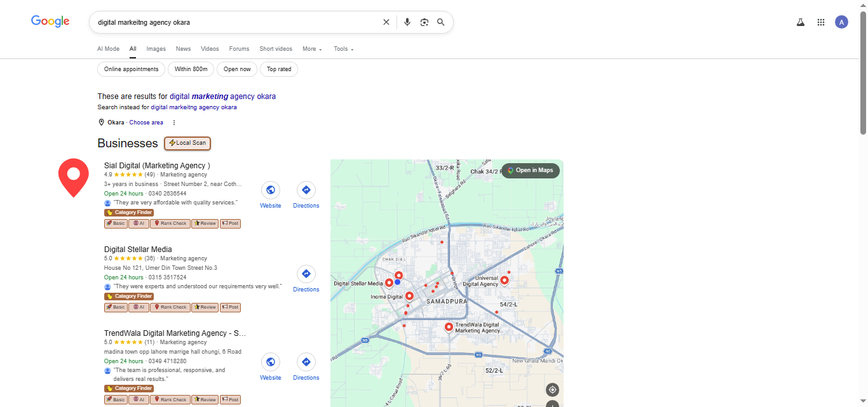Open Review tool for Sial Digital
The image size is (868, 407).
[x=205, y=224]
